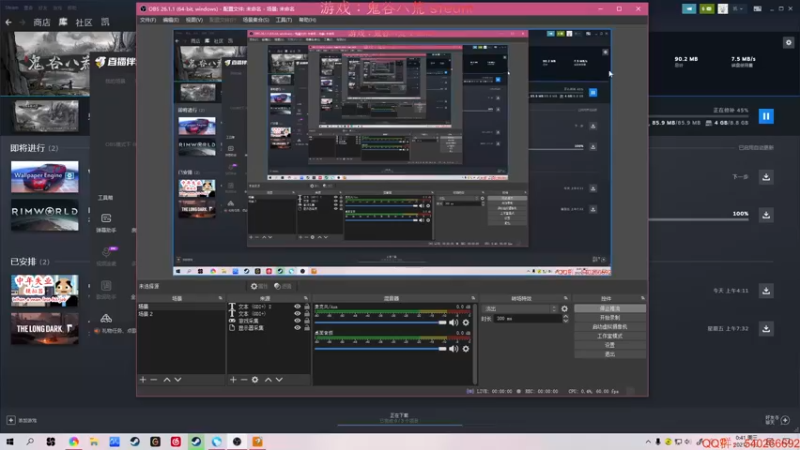800x450 pixels.
Task: Toggle lock on third source row (goggles icon)
Action: coord(307,321)
